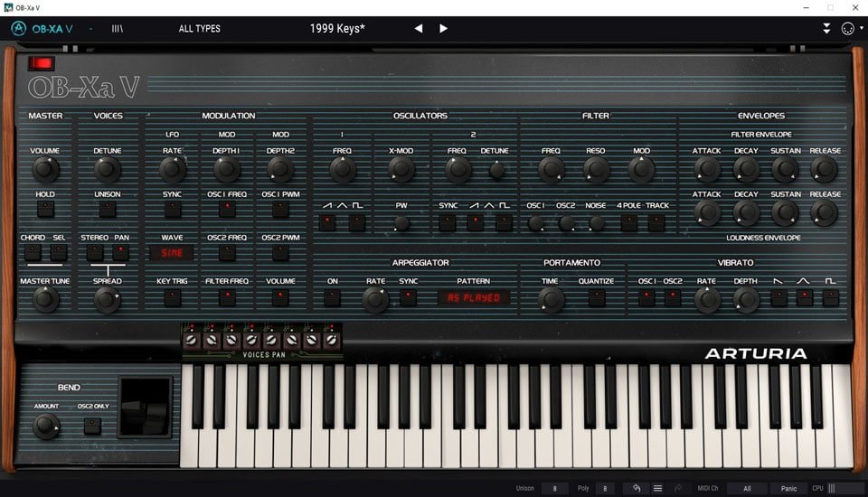Open the Poly voices value 8
Screen dimensions: 868x497
tap(605, 488)
